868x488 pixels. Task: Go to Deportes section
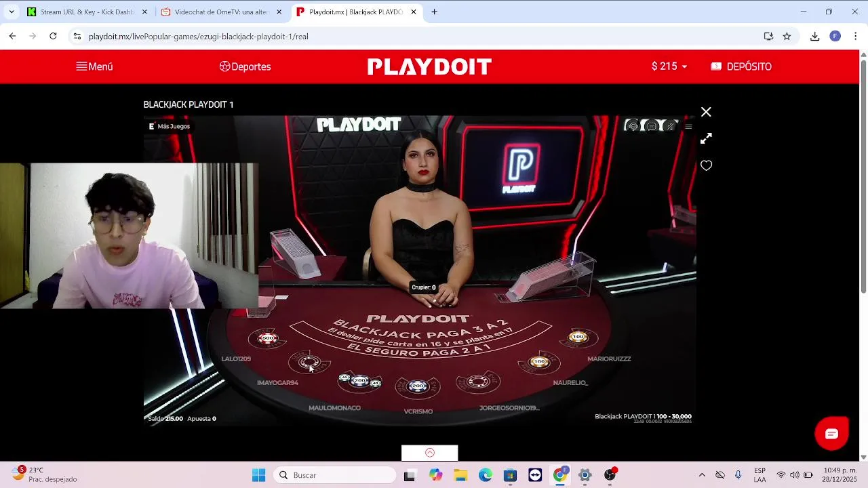coord(245,66)
